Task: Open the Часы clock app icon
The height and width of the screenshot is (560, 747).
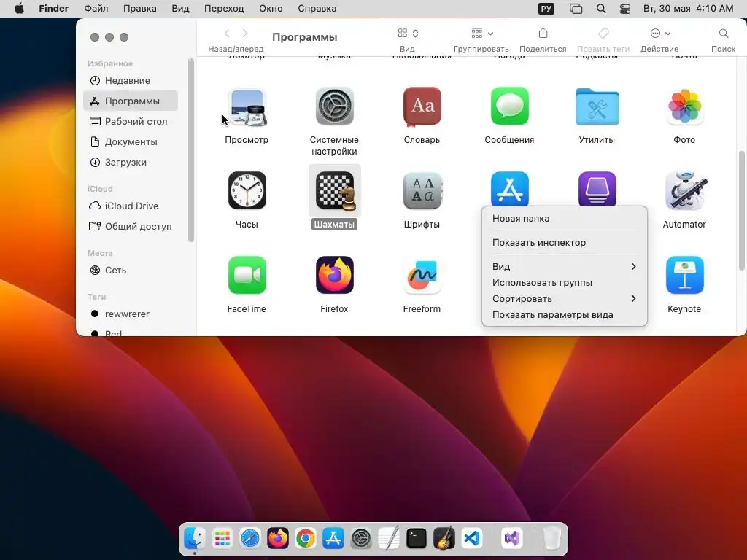Action: [247, 190]
